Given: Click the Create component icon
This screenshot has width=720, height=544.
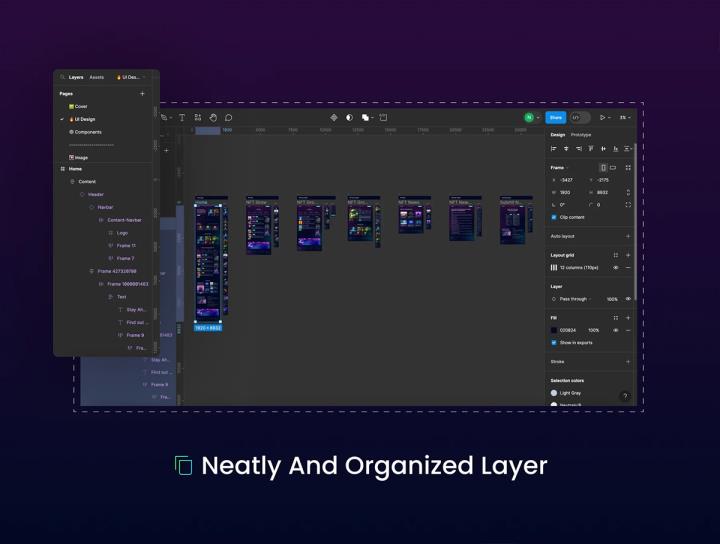Looking at the screenshot, I should 334,117.
